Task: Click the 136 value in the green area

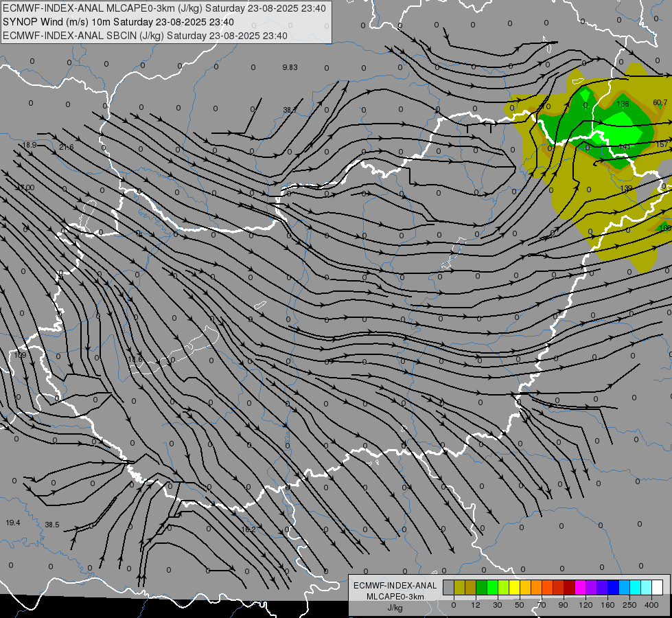Action: tap(623, 104)
